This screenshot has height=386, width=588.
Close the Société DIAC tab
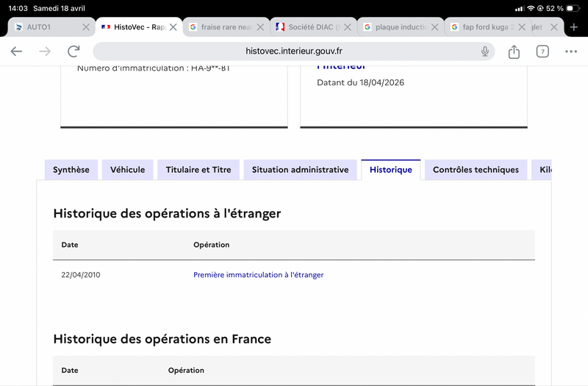tap(348, 27)
